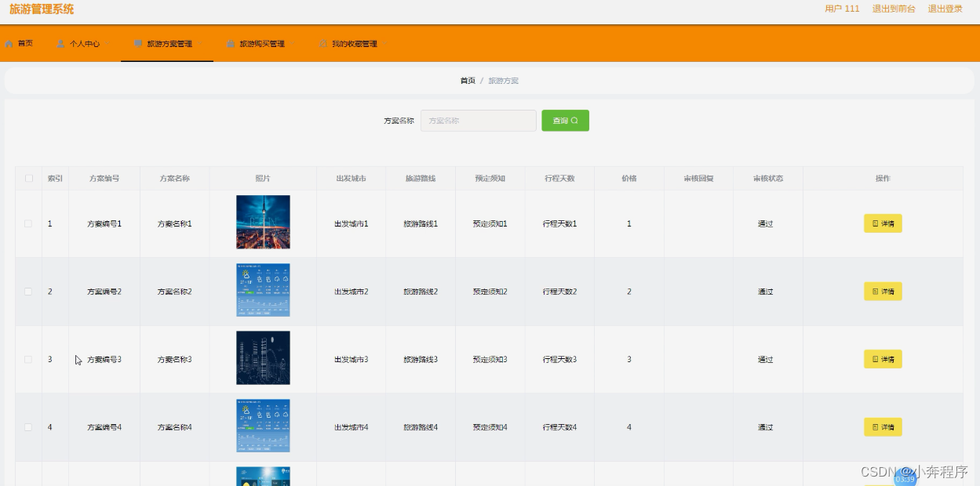Click the weather photo thumbnail in row 4
This screenshot has width=980, height=486.
[263, 426]
